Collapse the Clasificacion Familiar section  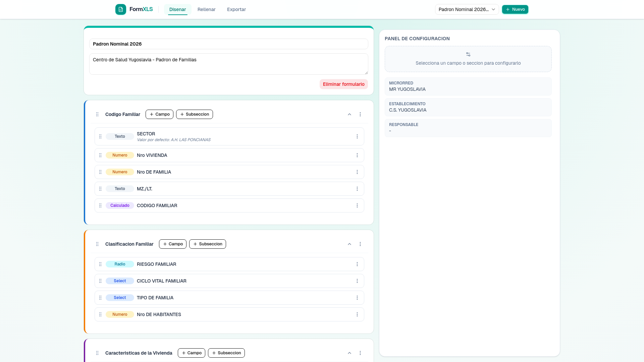(350, 244)
